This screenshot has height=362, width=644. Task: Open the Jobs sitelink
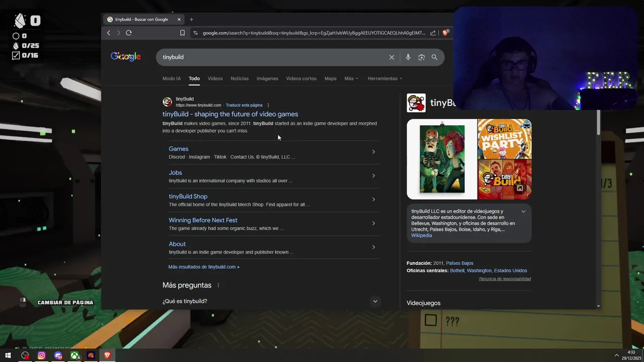tap(175, 172)
